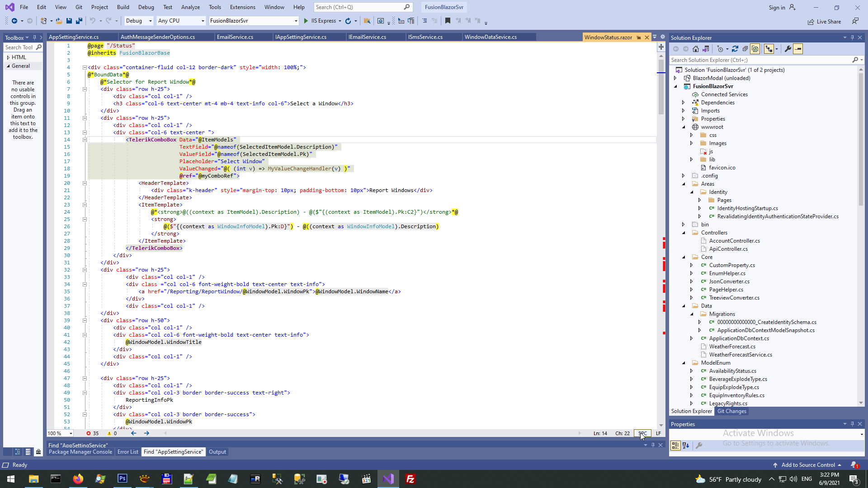Click Live Share button
Image resolution: width=868 pixels, height=488 pixels.
(825, 22)
